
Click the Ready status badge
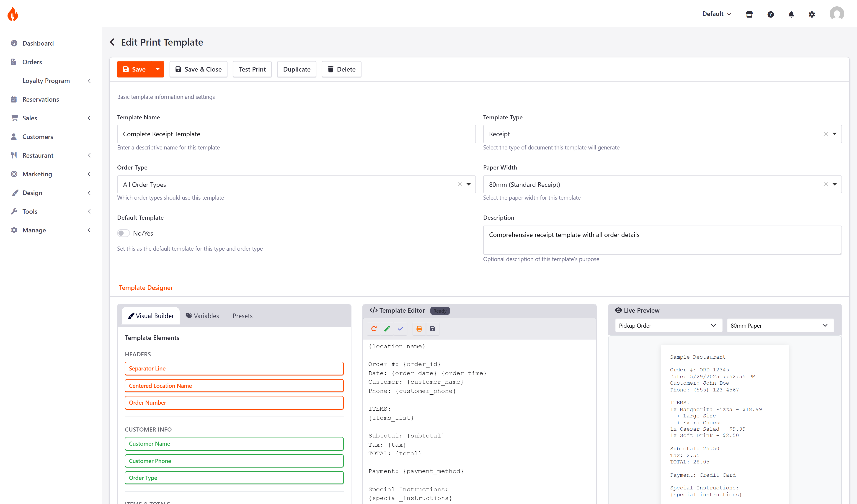tap(440, 311)
